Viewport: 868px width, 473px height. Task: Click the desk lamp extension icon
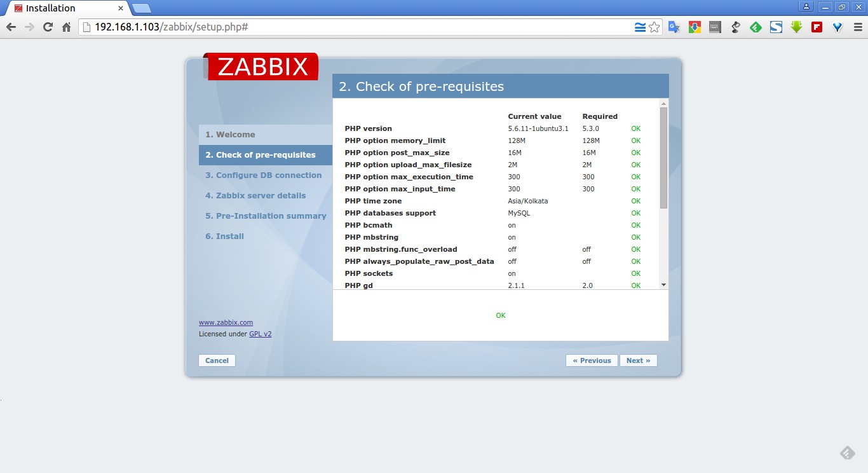(735, 27)
